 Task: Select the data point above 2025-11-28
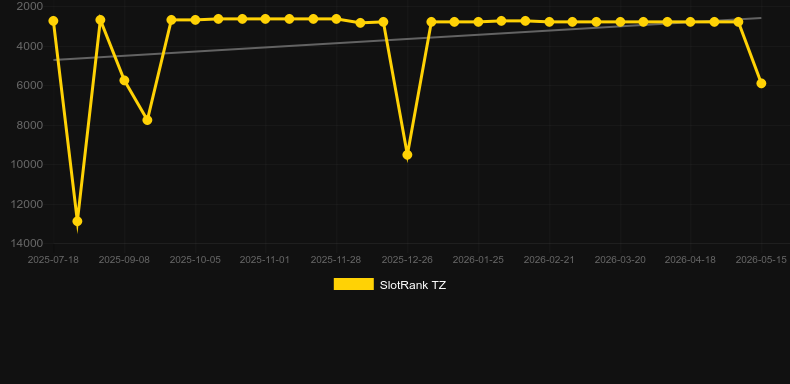click(337, 19)
